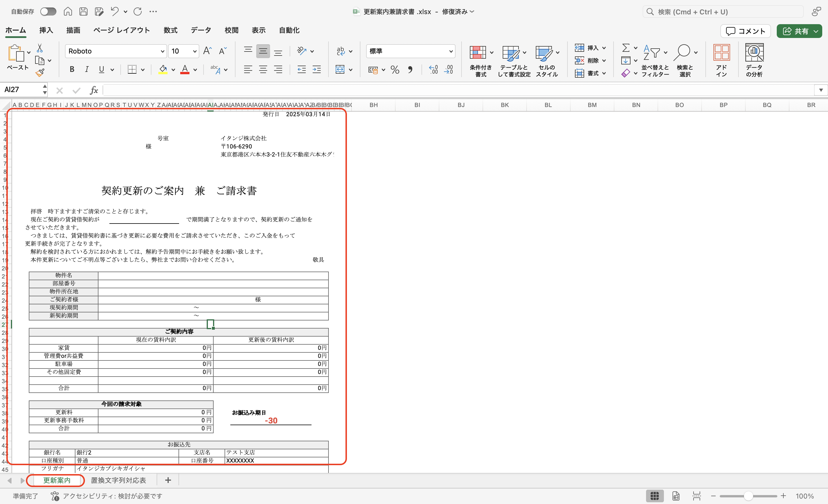Image resolution: width=828 pixels, height=504 pixels.
Task: Click the wrap text icon
Action: pos(340,51)
